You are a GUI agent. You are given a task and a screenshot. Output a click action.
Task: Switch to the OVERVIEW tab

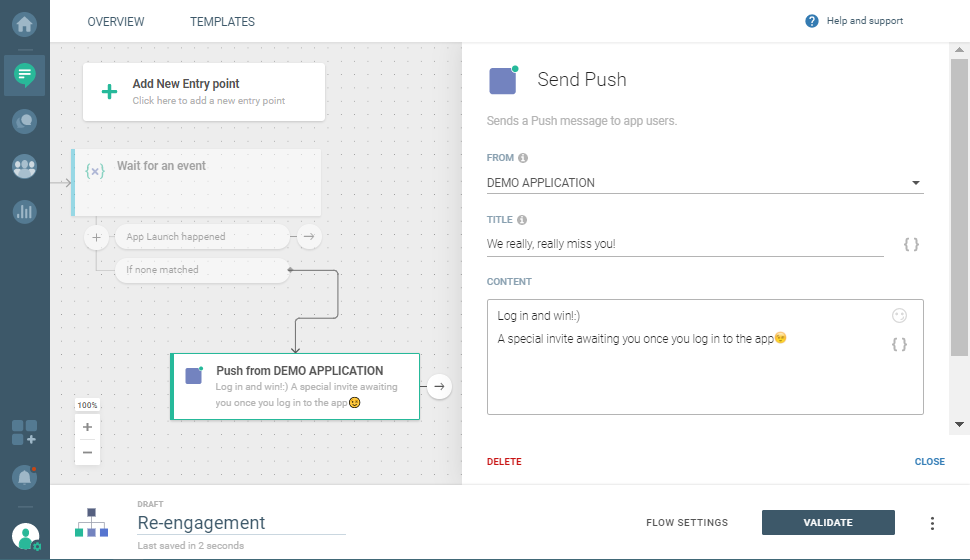click(x=116, y=22)
